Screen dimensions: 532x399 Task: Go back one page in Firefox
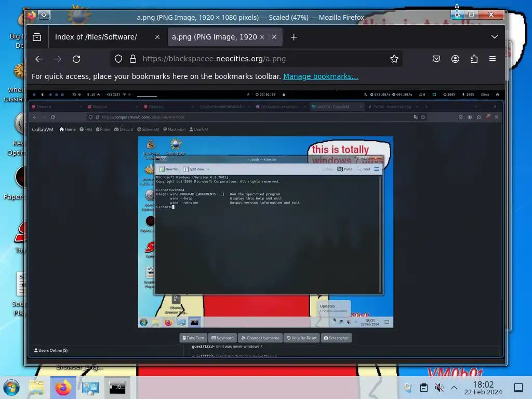[x=39, y=59]
